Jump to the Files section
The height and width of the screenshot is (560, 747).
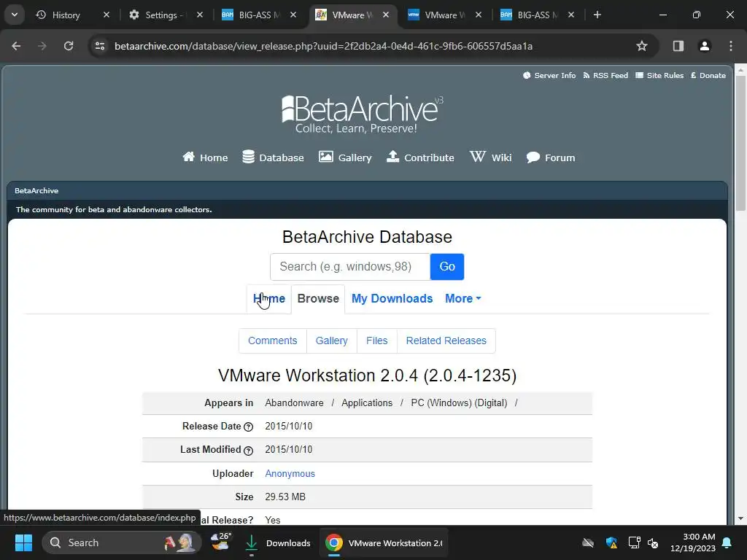click(377, 341)
